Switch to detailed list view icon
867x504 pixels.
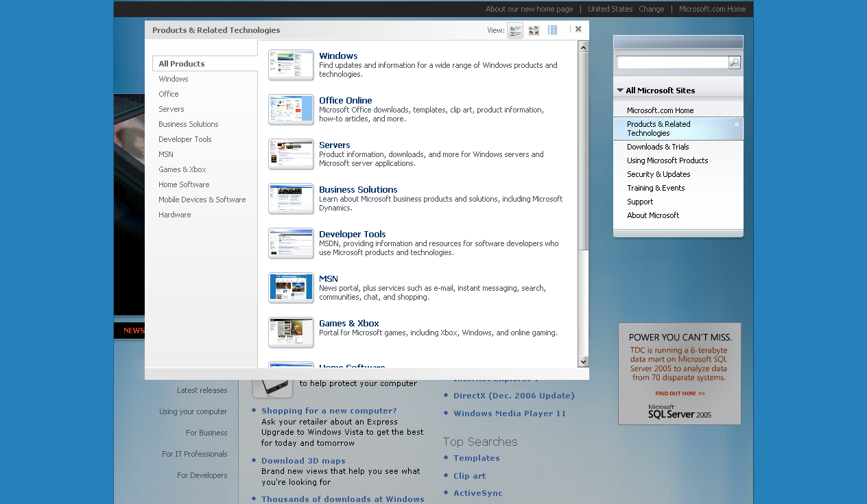(514, 30)
